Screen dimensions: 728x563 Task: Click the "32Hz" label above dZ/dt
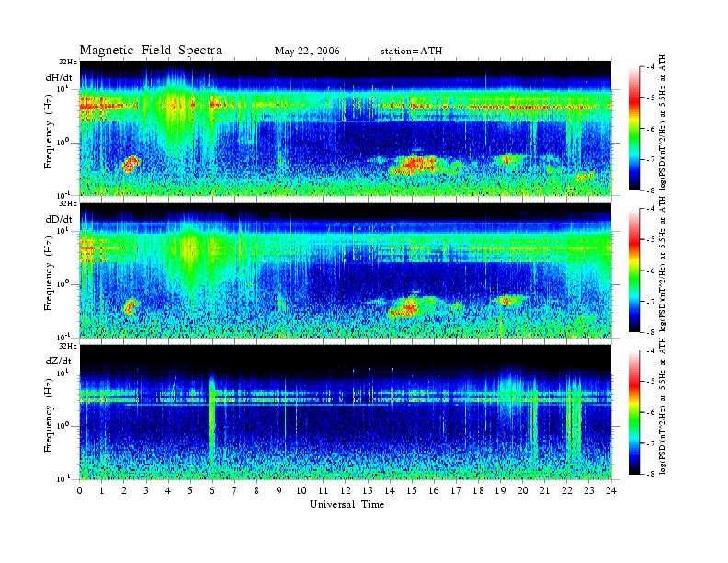pos(68,346)
